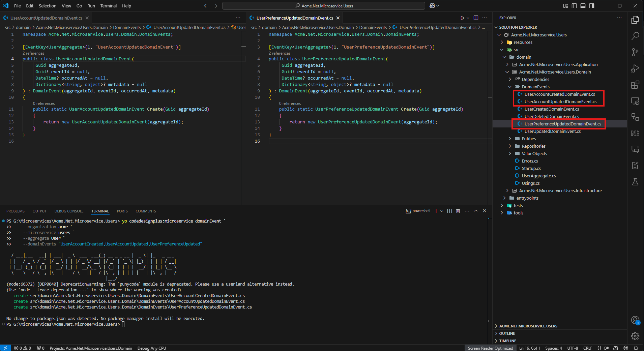Go forward with the navigation arrow
644x351 pixels.
click(x=215, y=6)
